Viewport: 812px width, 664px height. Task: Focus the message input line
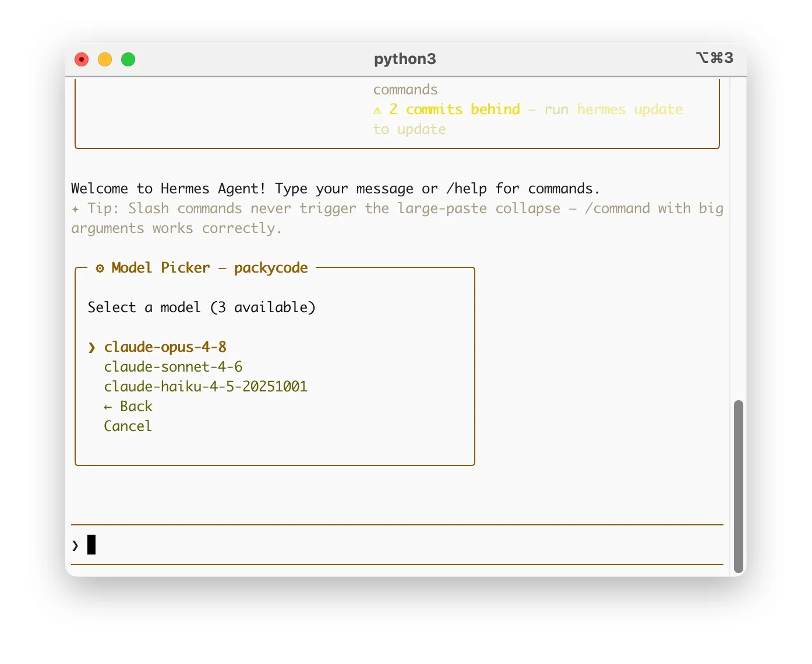tap(397, 545)
